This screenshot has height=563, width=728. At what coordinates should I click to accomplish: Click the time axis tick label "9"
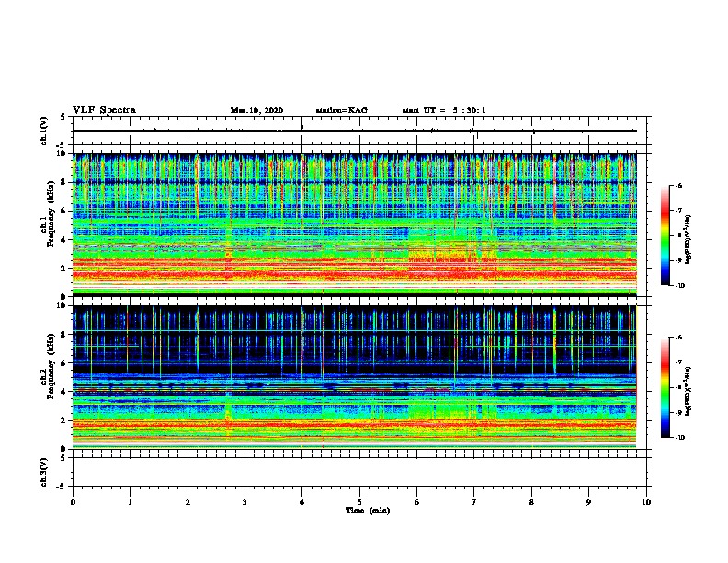588,502
